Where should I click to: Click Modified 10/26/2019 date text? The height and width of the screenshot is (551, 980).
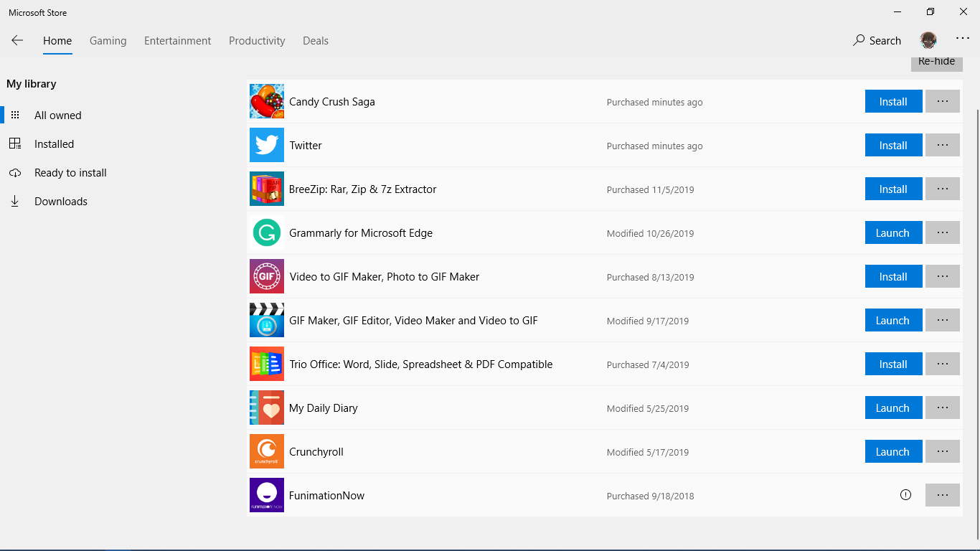(x=650, y=233)
